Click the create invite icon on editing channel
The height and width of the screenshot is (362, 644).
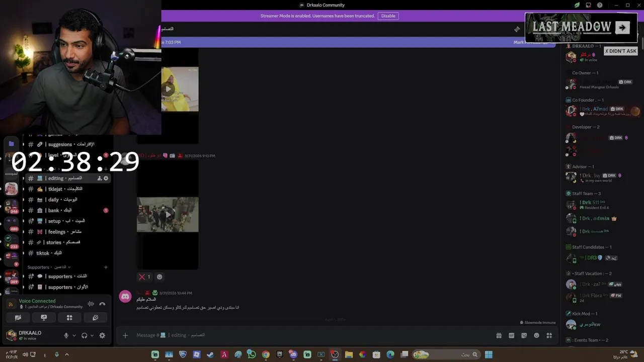[x=99, y=178]
